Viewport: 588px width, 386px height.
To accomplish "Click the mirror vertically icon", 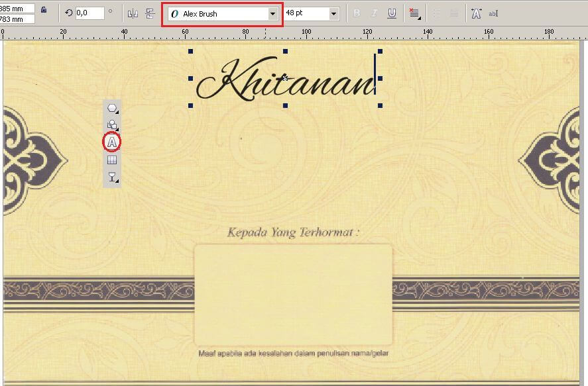I will click(150, 14).
